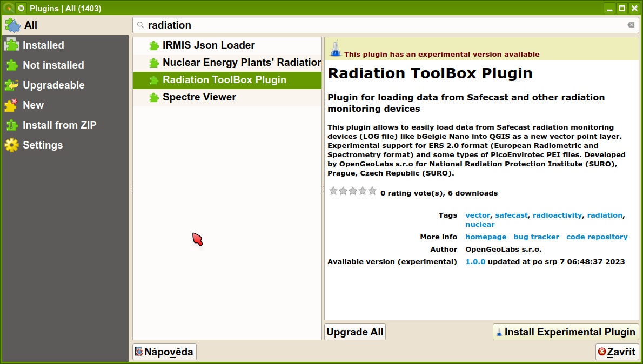Open the 'nuclear' tag link
This screenshot has width=643, height=364.
(480, 224)
